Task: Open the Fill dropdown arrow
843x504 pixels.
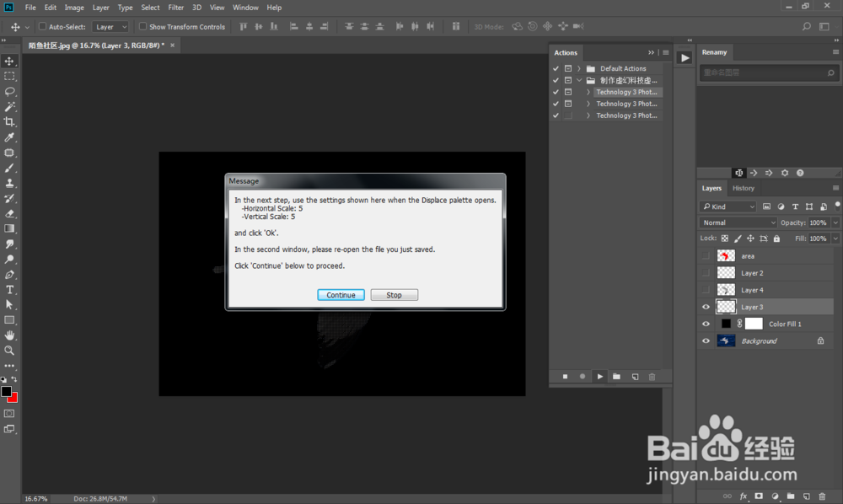Action: tap(835, 239)
